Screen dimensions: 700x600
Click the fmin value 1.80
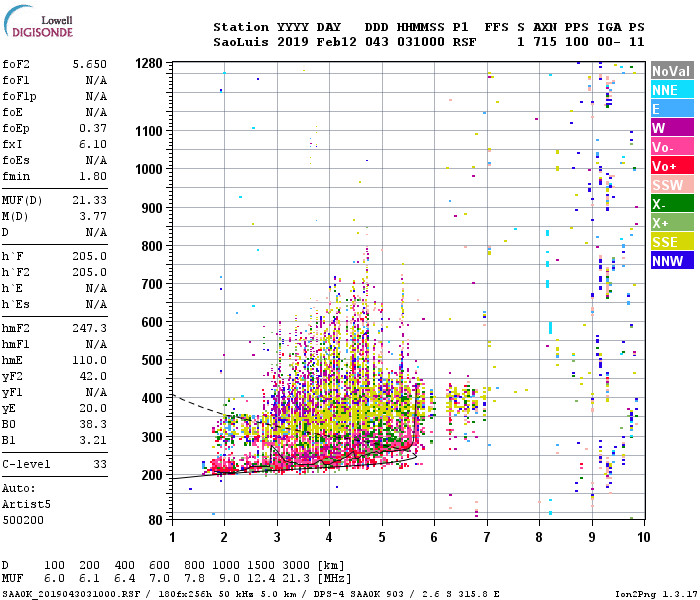tap(93, 176)
